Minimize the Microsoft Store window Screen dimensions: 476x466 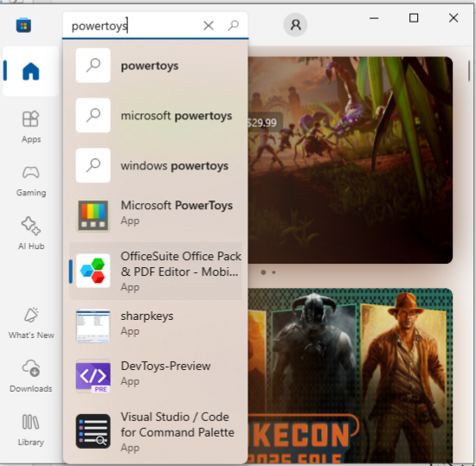[374, 18]
